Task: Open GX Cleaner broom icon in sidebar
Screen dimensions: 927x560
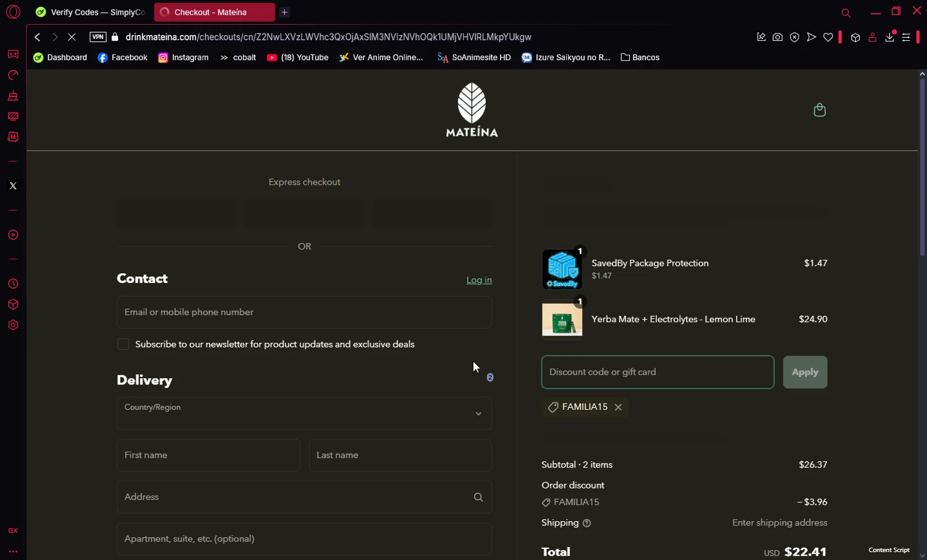Action: [13, 96]
